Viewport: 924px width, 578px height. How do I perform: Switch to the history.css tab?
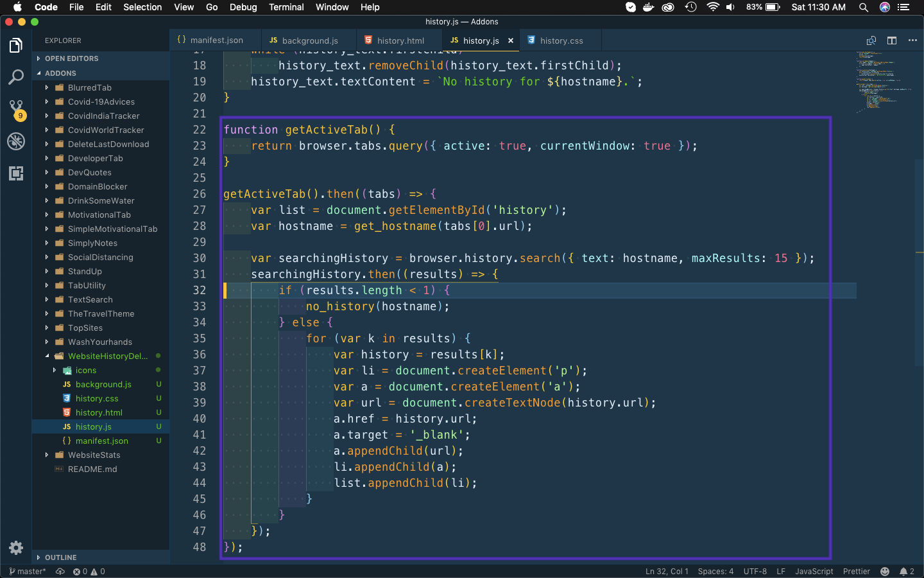pos(561,40)
